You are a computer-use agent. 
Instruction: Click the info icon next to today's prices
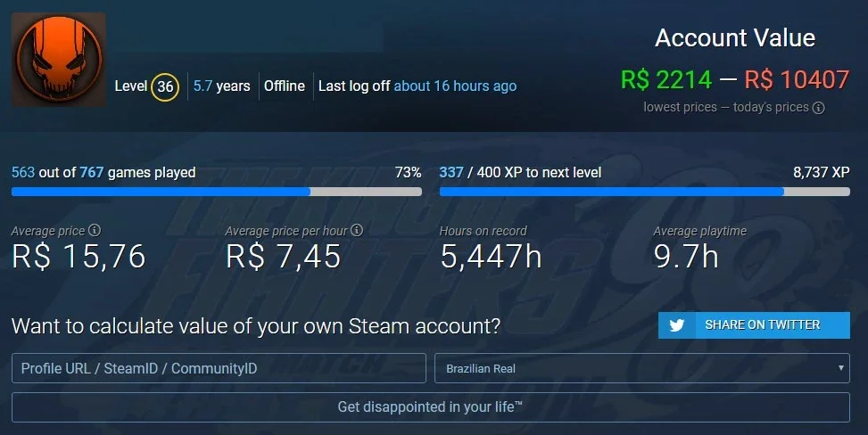pyautogui.click(x=818, y=108)
